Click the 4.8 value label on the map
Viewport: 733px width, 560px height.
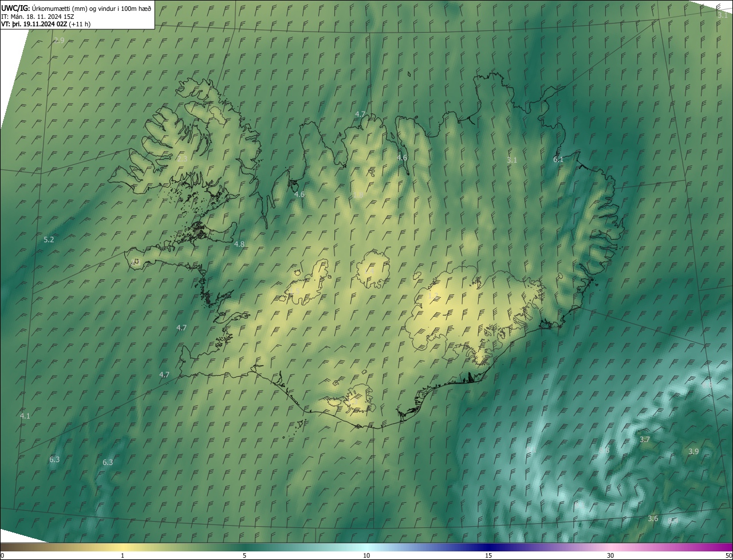click(239, 244)
